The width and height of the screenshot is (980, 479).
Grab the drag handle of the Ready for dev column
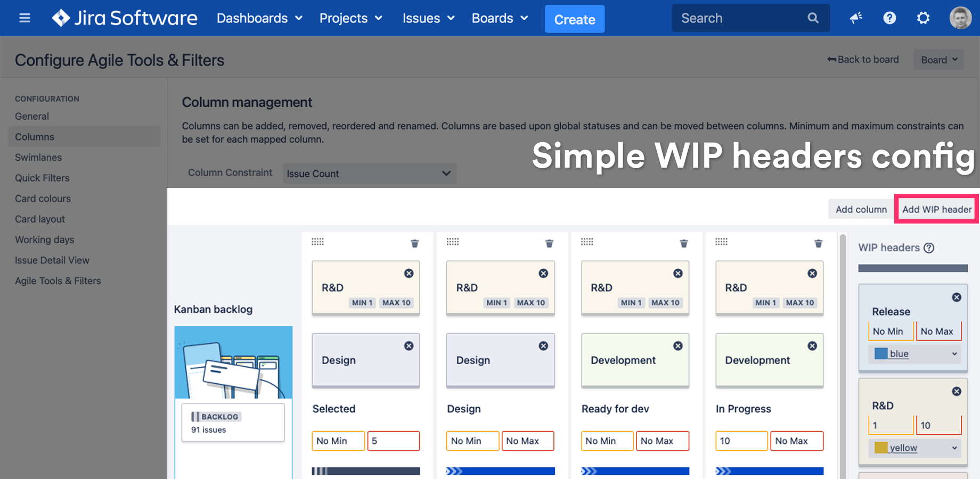tap(587, 242)
